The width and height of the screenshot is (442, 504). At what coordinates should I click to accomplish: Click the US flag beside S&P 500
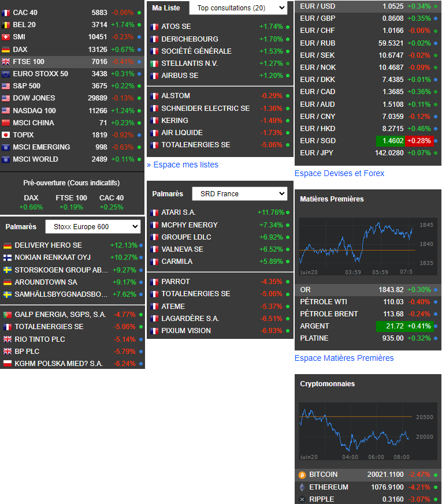click(x=6, y=86)
